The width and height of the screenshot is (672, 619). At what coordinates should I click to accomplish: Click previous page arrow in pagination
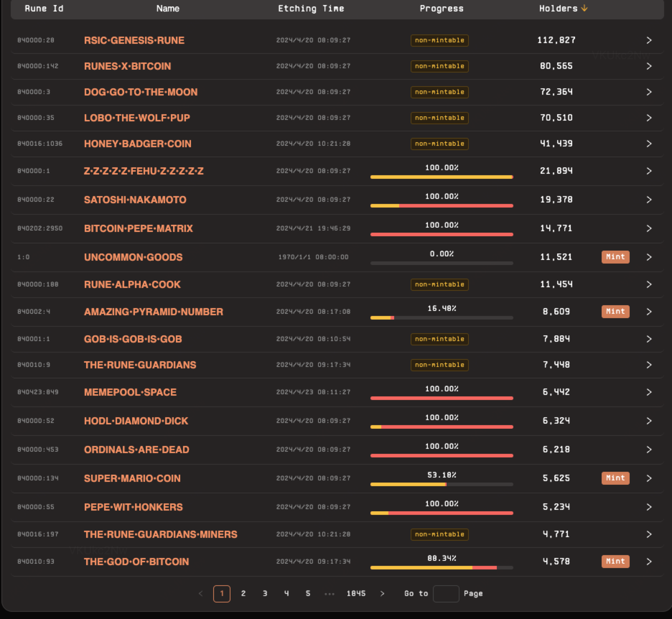[x=201, y=594]
